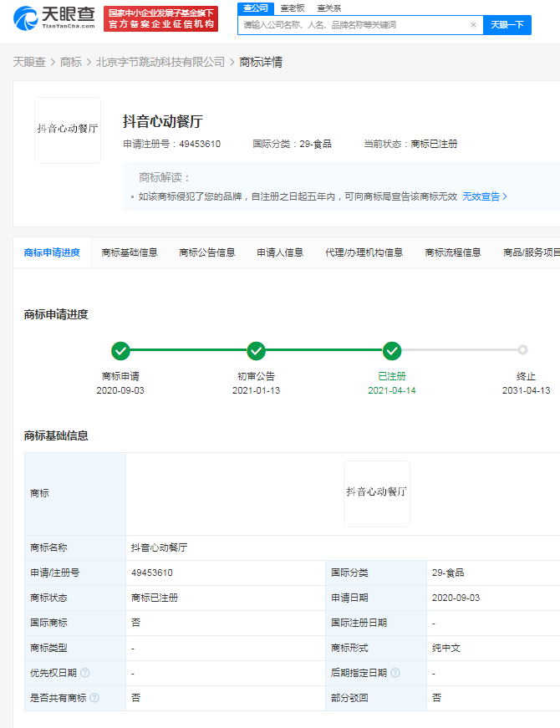
Task: Click the 商标申请 green checkmark step
Action: (x=120, y=350)
